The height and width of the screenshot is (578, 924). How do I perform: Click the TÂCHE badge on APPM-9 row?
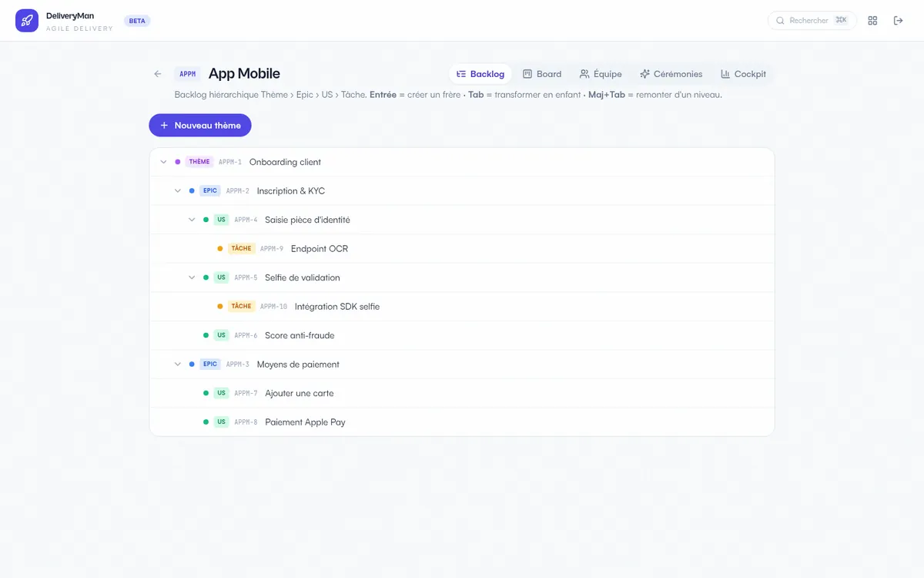[x=241, y=249]
